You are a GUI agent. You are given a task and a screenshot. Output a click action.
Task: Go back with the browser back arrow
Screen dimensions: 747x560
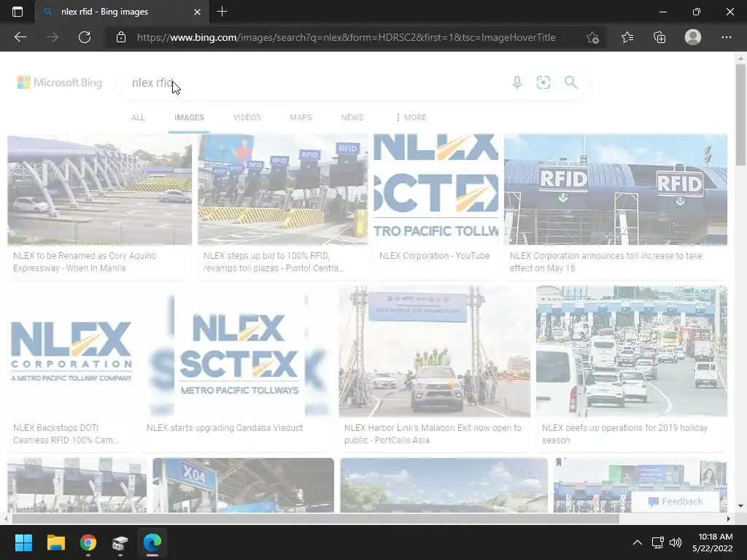tap(20, 37)
